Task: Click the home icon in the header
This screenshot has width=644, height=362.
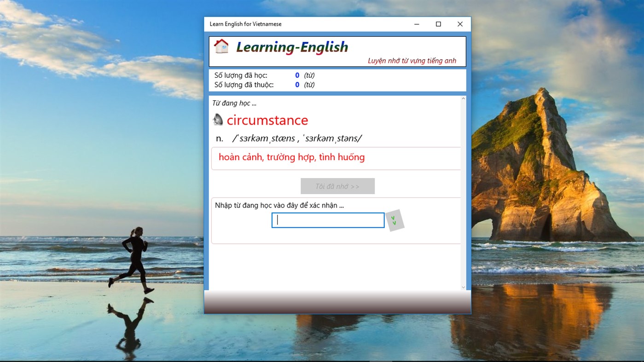Action: [221, 46]
